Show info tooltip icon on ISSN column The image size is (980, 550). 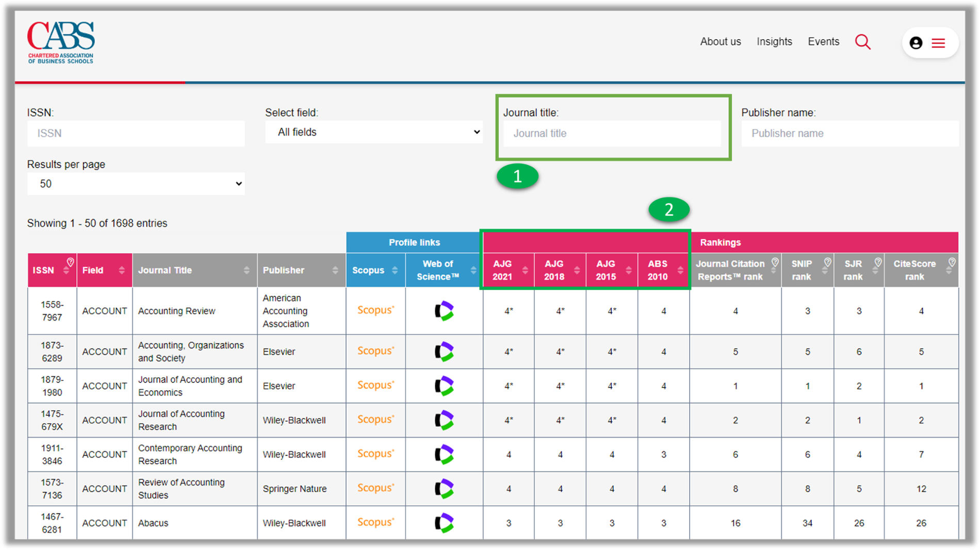[71, 262]
